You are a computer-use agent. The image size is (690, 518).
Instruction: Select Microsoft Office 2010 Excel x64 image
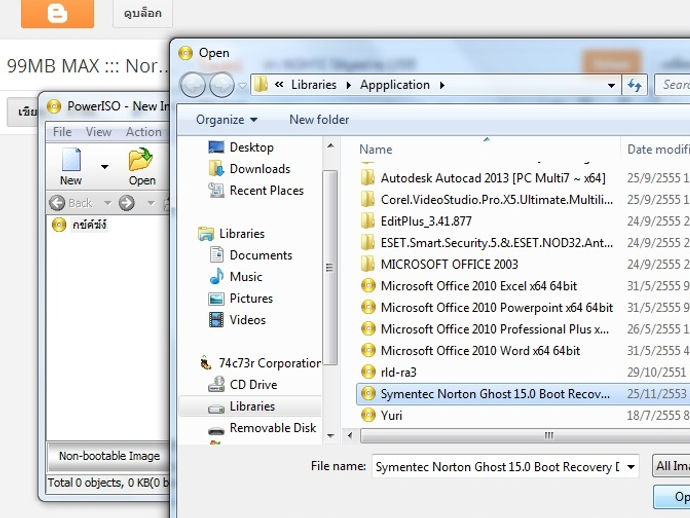[469, 286]
